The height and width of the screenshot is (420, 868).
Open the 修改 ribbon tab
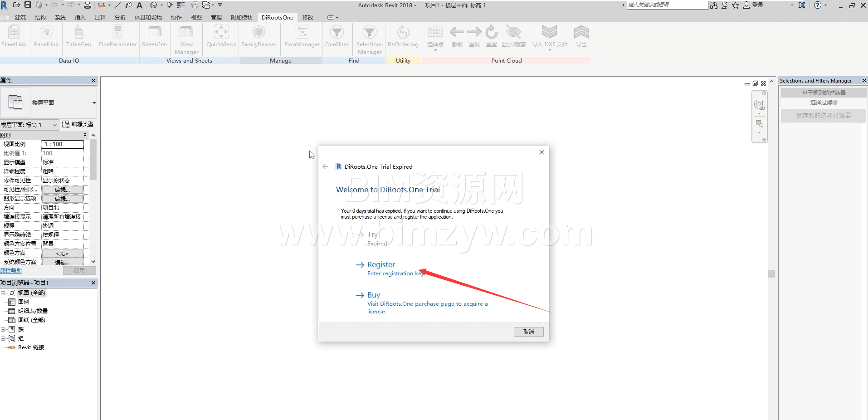pyautogui.click(x=308, y=17)
